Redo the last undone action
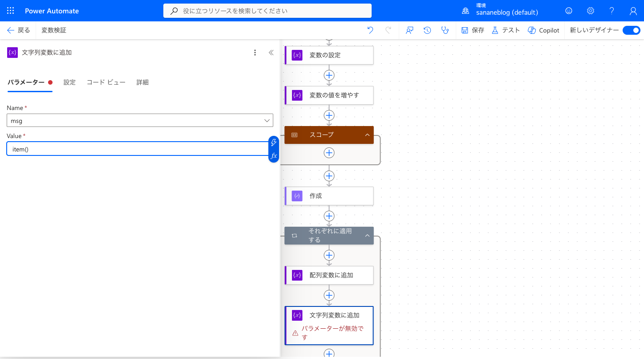 388,30
